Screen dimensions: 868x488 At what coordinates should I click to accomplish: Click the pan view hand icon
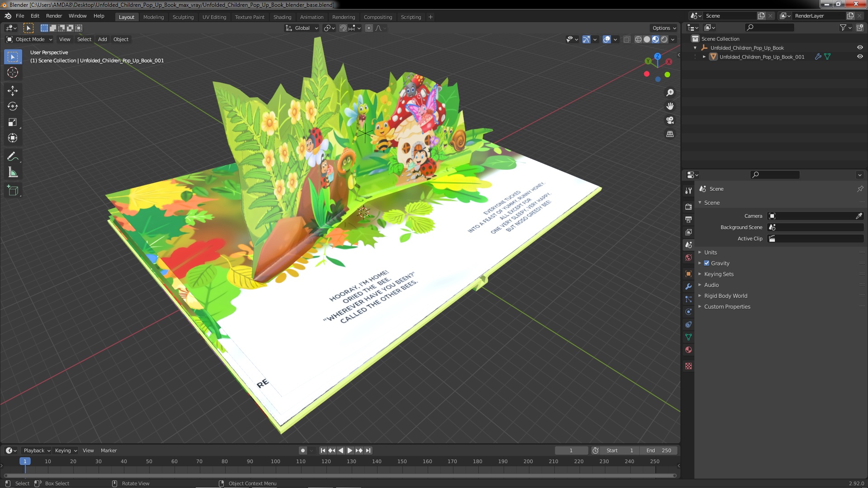(670, 106)
